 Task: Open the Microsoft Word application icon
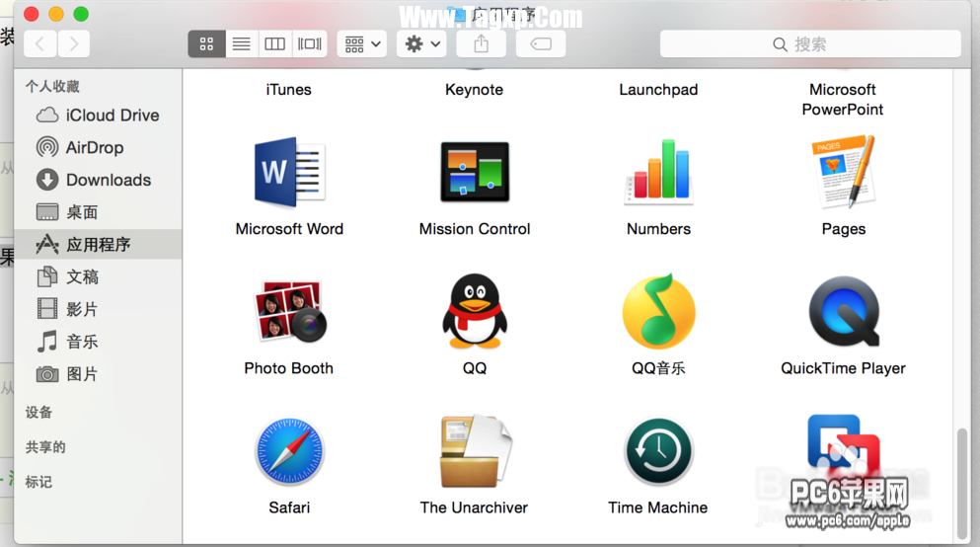click(x=289, y=172)
